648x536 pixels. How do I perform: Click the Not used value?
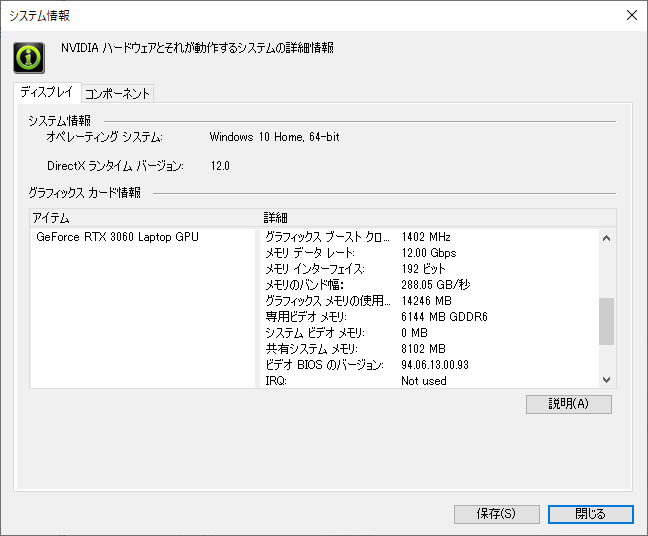pos(424,381)
